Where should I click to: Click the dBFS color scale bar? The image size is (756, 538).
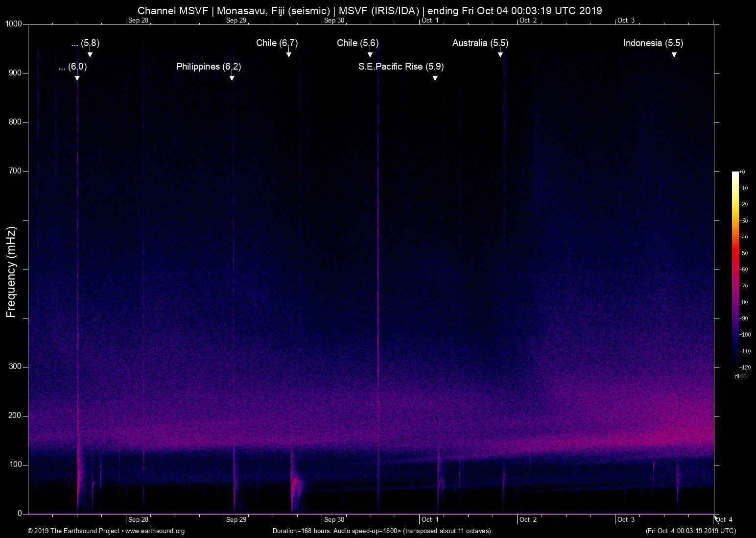point(735,269)
